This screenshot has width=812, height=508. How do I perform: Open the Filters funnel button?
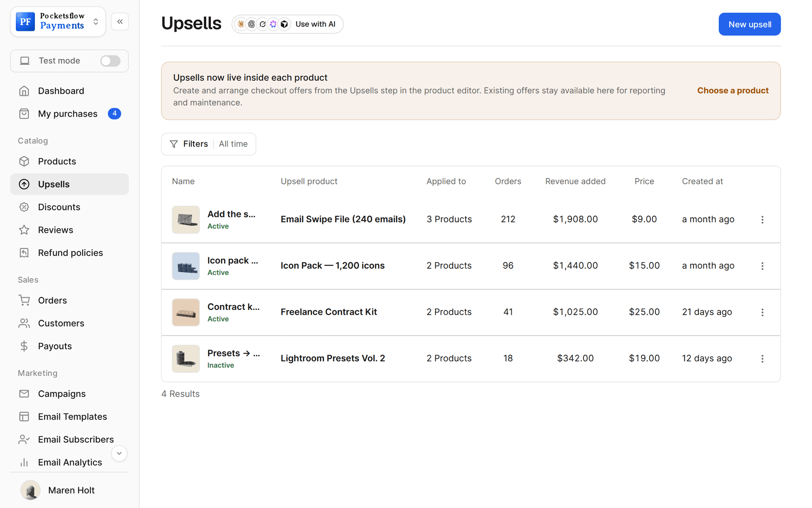coord(188,144)
